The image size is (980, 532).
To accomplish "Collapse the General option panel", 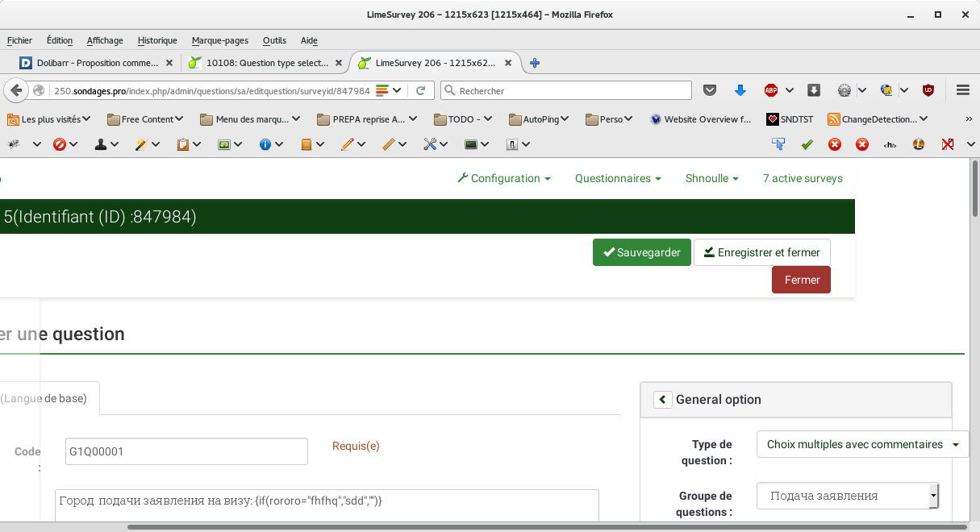I will (x=663, y=399).
